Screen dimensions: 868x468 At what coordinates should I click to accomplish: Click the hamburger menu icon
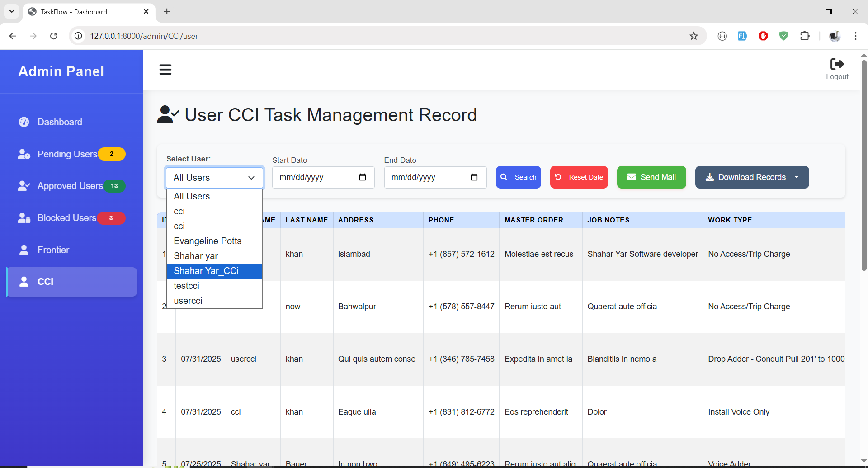point(165,70)
